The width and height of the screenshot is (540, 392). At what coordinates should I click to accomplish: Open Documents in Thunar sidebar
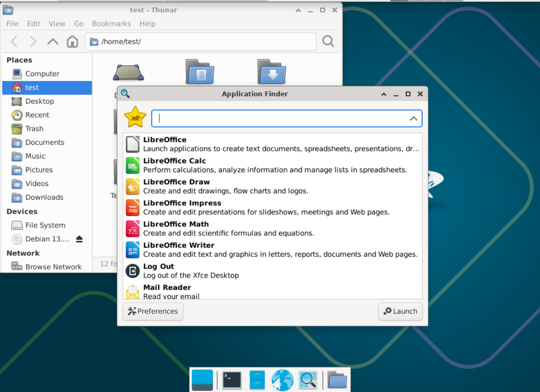(47, 142)
